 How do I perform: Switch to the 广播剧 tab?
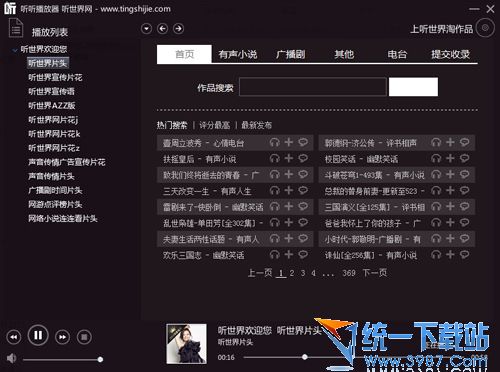pos(291,54)
